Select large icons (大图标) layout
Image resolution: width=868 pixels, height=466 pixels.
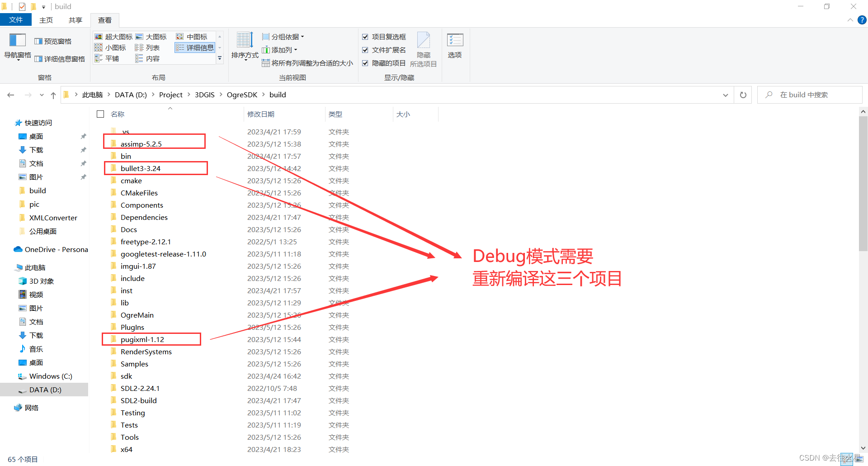[x=151, y=37]
